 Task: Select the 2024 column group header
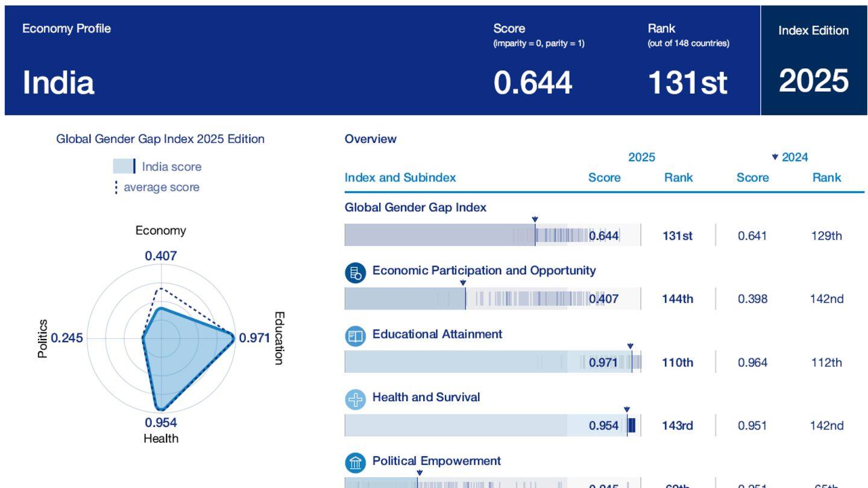click(x=790, y=157)
